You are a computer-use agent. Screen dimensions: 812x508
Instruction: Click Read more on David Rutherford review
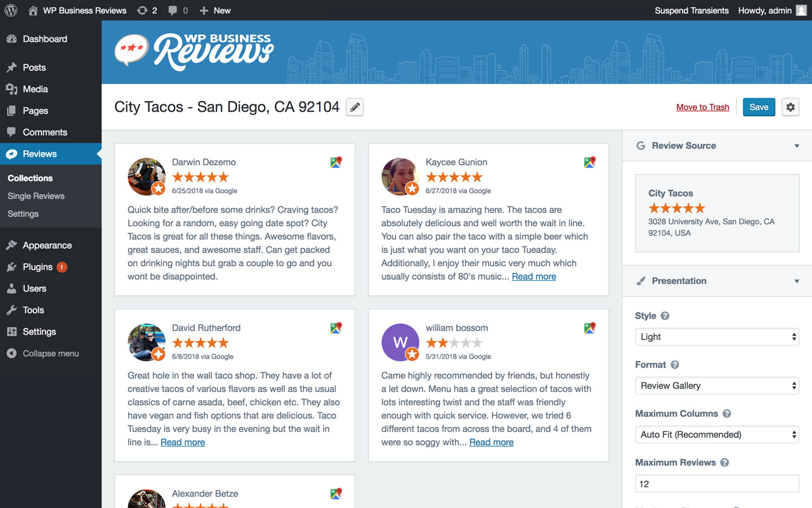pyautogui.click(x=183, y=442)
